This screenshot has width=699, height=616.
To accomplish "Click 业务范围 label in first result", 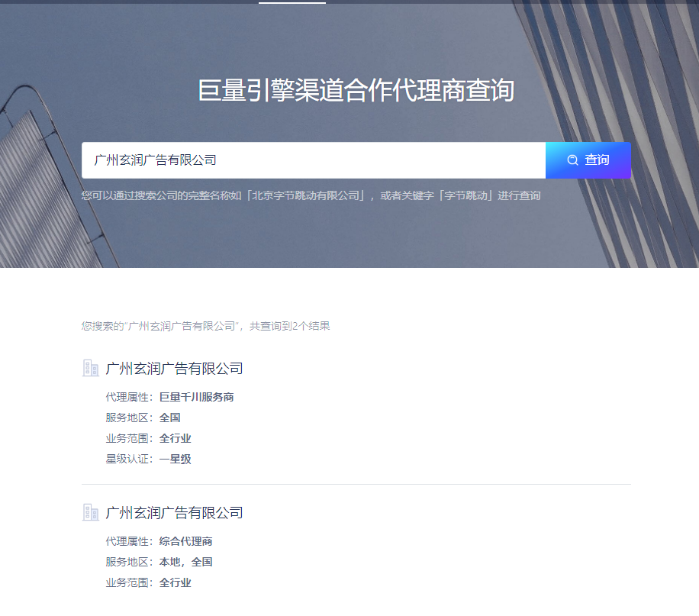I will pos(129,438).
